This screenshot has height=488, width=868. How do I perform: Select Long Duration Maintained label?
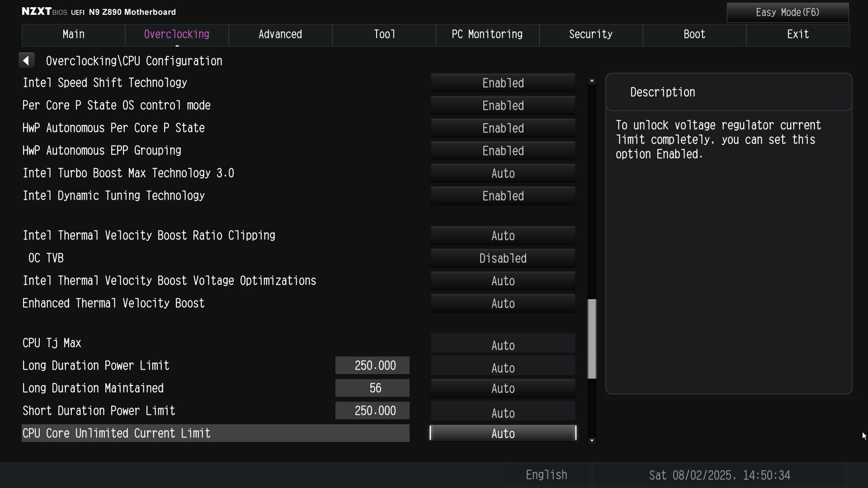point(93,389)
